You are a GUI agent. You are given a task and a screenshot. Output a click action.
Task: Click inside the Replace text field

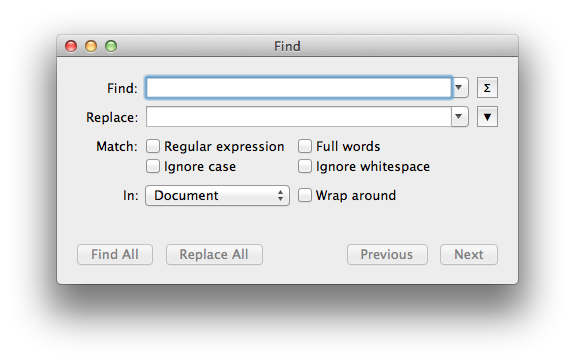pos(299,117)
